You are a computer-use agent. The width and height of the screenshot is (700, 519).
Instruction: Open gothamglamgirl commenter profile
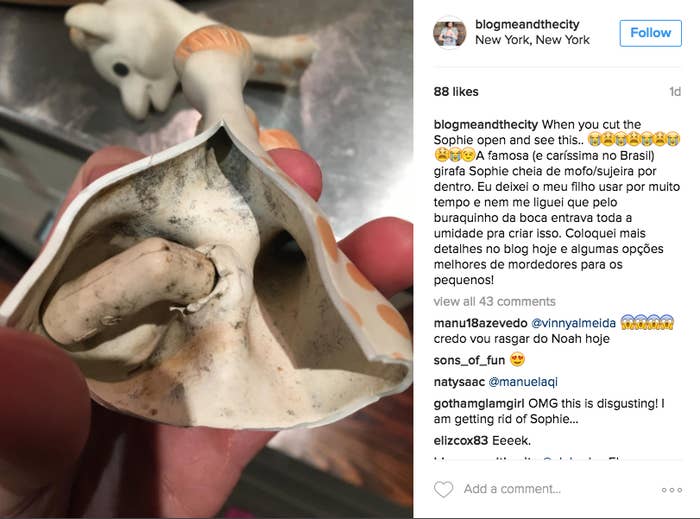(479, 404)
